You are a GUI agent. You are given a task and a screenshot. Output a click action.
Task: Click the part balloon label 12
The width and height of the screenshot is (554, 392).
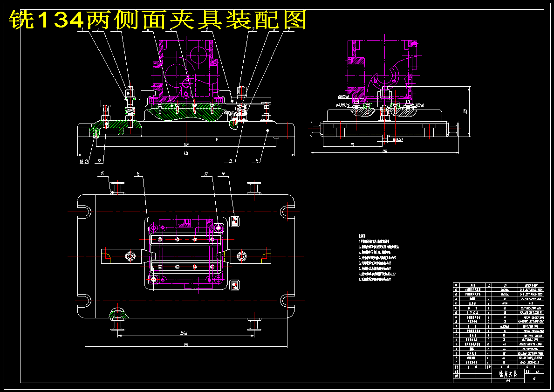99,161
